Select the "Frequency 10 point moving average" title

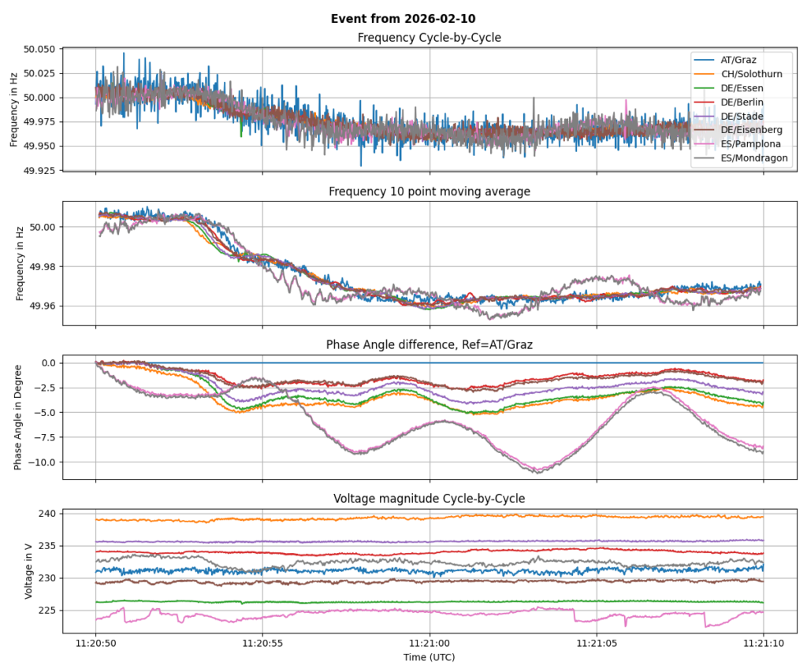pyautogui.click(x=429, y=191)
